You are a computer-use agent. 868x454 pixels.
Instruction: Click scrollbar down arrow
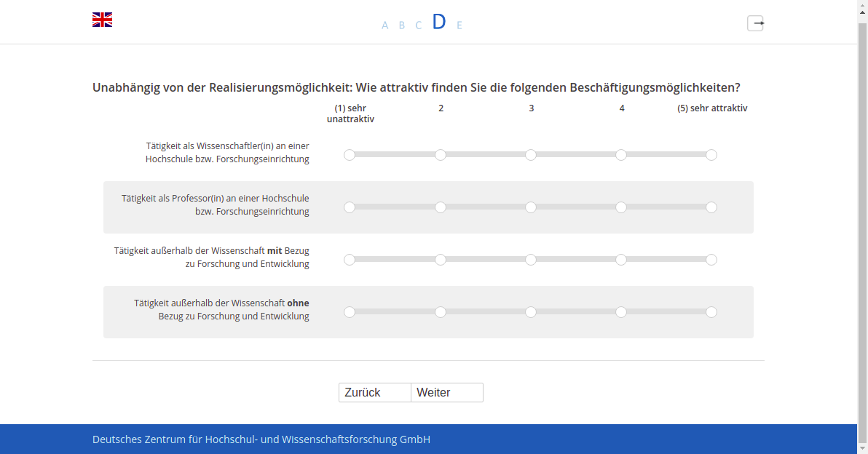(862, 448)
